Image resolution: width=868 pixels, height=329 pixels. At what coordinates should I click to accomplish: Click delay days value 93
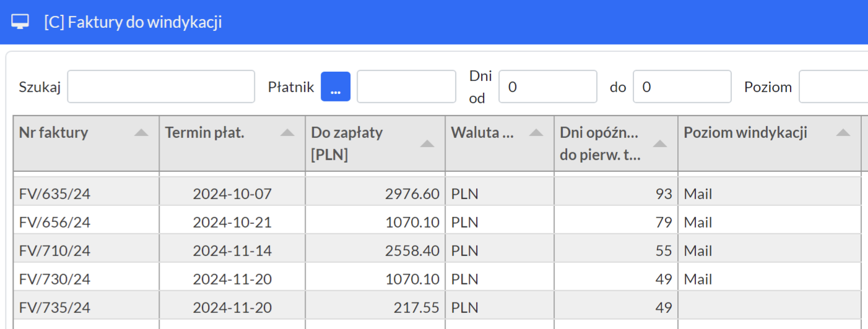click(x=664, y=194)
